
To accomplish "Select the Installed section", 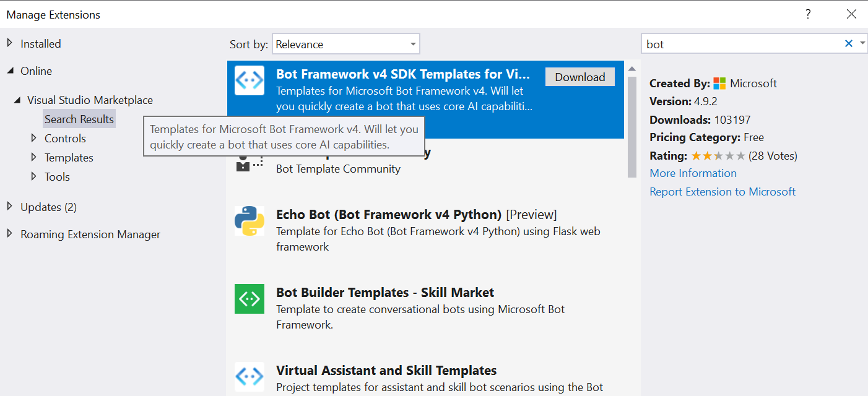I will click(x=41, y=43).
